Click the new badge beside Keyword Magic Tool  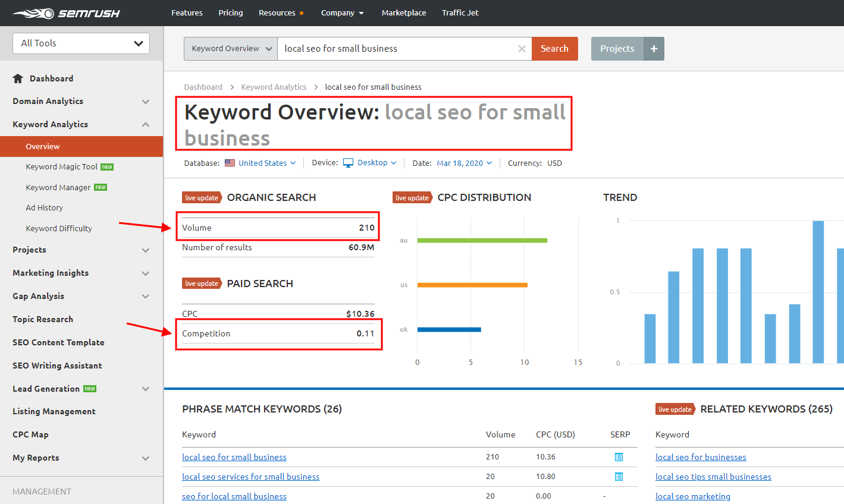click(107, 167)
